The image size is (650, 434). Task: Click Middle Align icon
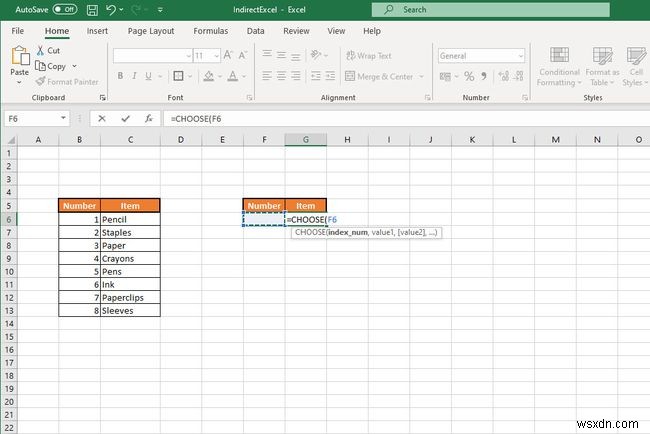click(x=281, y=55)
